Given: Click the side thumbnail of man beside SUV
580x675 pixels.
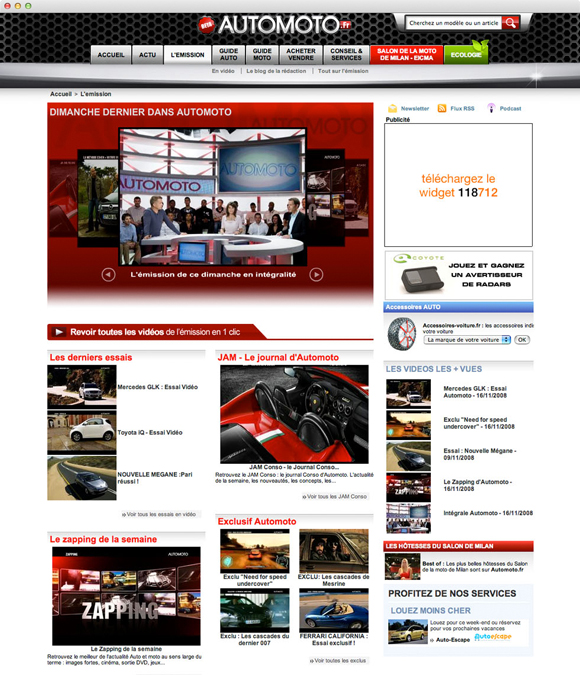Looking at the screenshot, I should [98, 199].
